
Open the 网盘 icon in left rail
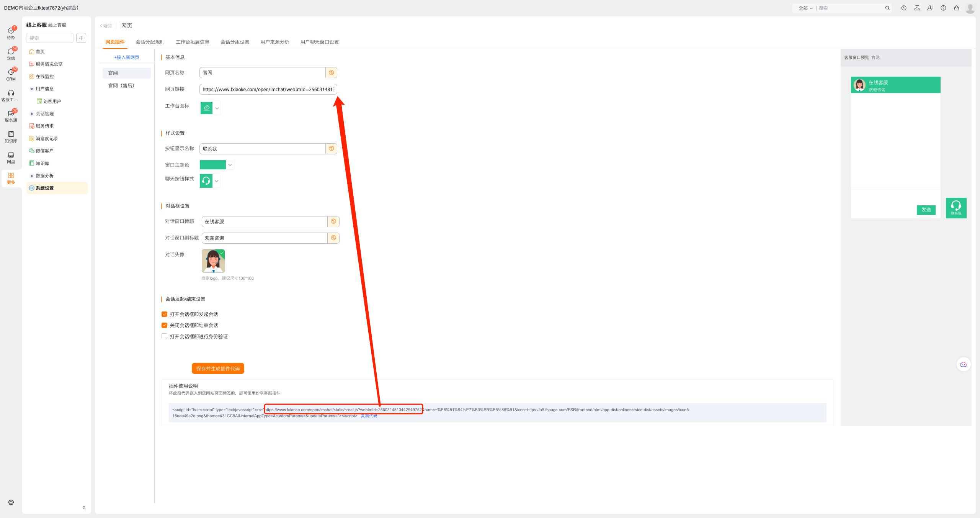pyautogui.click(x=11, y=157)
